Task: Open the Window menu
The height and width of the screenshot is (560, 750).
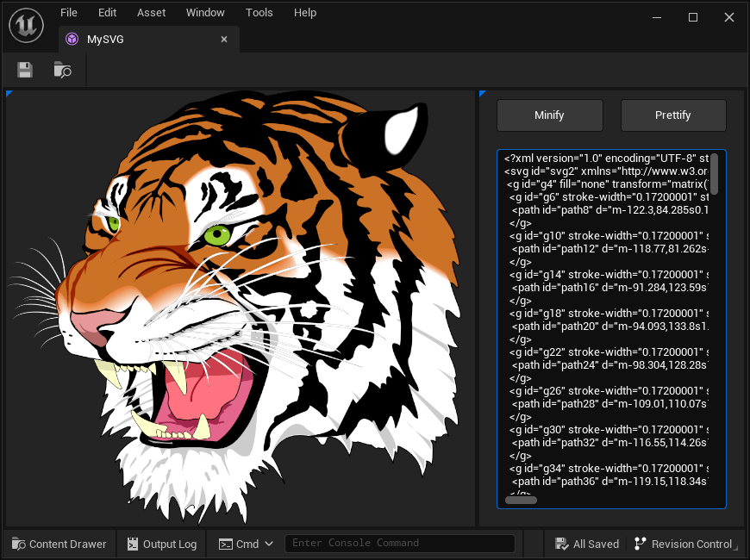Action: click(x=205, y=13)
